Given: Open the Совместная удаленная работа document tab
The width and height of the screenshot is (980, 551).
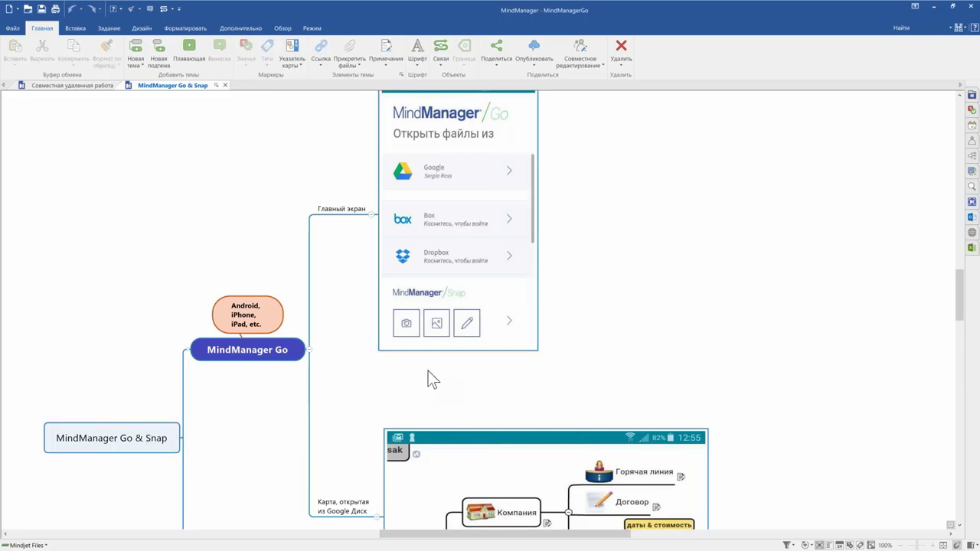Looking at the screenshot, I should click(x=72, y=85).
